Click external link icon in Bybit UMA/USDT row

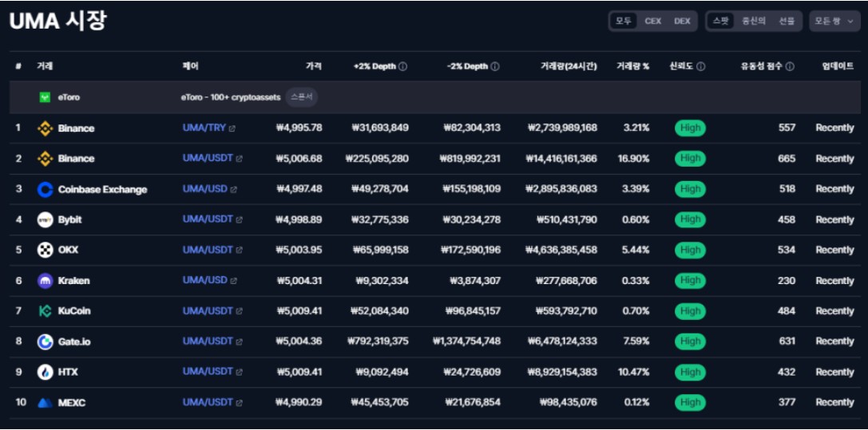point(239,220)
